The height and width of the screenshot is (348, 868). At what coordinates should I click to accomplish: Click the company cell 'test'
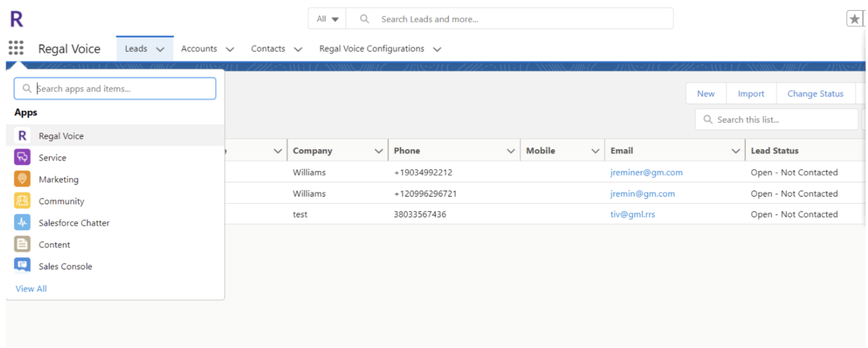tap(300, 214)
